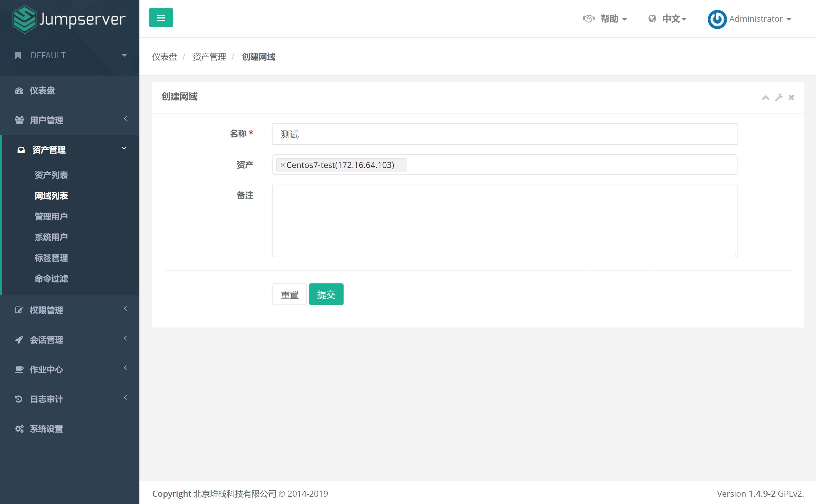The height and width of the screenshot is (504, 816).
Task: Open 网域列表 submenu item
Action: [x=51, y=196]
